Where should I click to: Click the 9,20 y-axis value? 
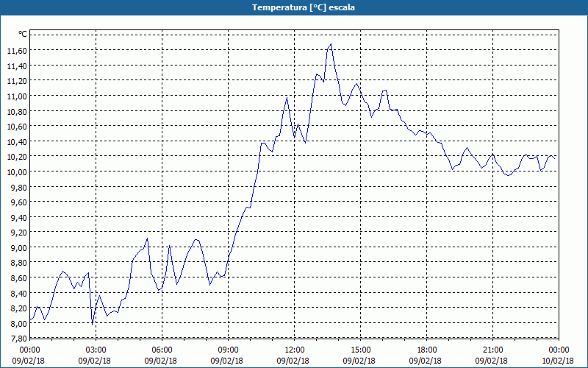tap(19, 233)
